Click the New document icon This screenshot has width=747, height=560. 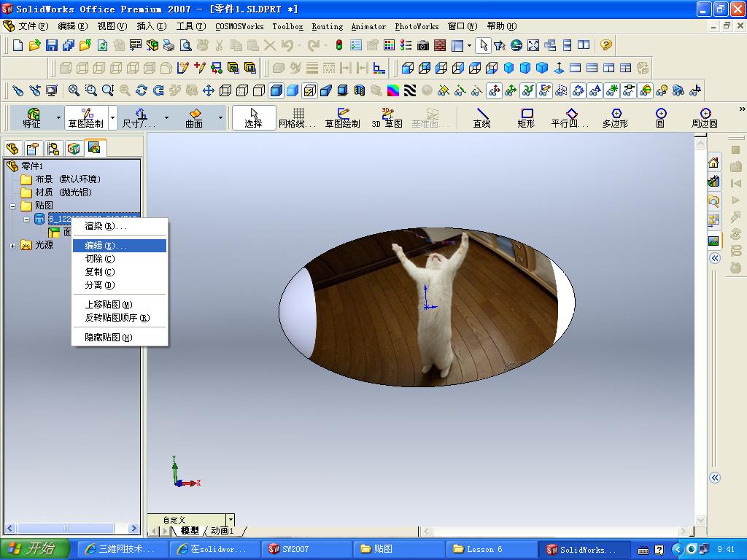coord(18,45)
